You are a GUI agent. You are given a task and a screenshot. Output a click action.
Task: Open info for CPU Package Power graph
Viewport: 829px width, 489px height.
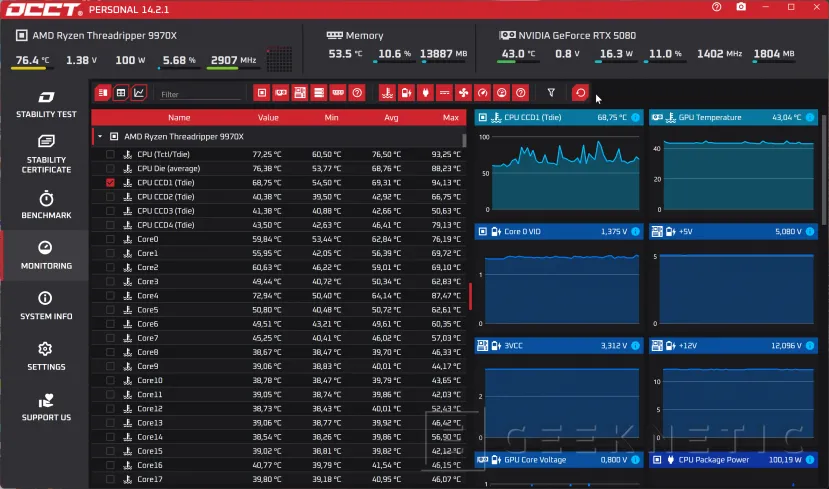coord(810,460)
